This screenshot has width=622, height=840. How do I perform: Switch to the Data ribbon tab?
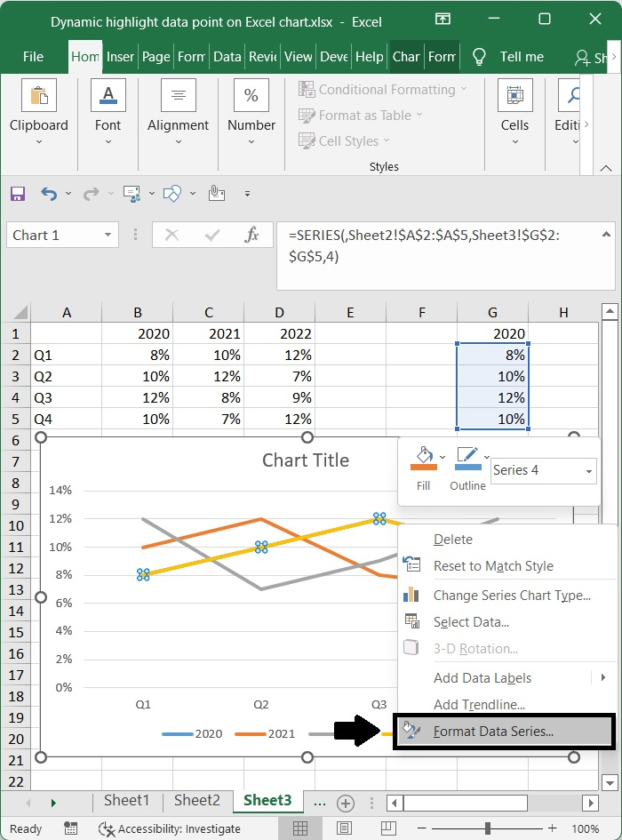tap(227, 57)
